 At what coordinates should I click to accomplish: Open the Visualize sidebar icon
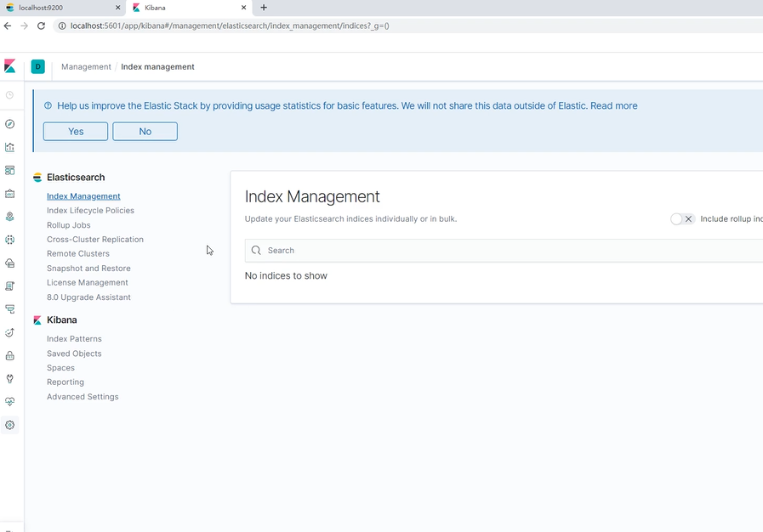point(9,147)
